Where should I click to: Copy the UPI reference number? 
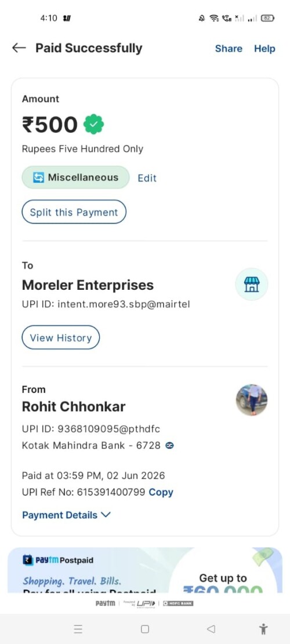[161, 492]
